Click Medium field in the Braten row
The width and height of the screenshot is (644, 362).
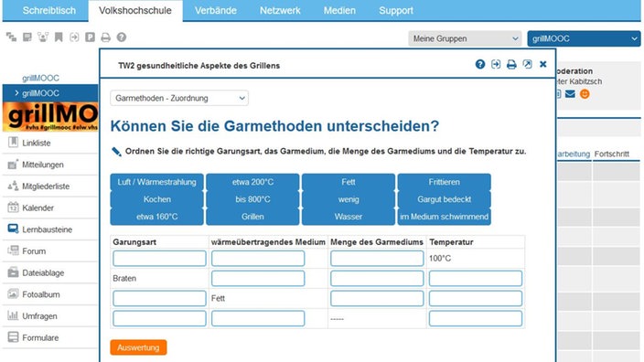(x=258, y=278)
